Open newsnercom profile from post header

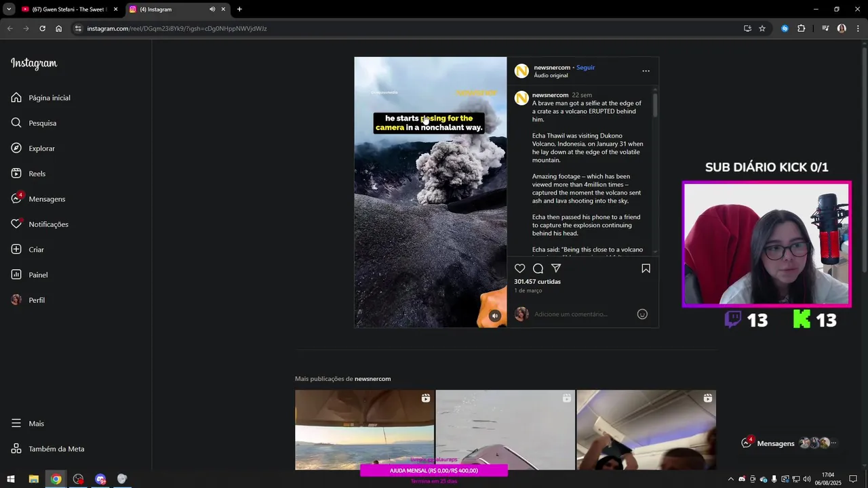click(x=552, y=68)
